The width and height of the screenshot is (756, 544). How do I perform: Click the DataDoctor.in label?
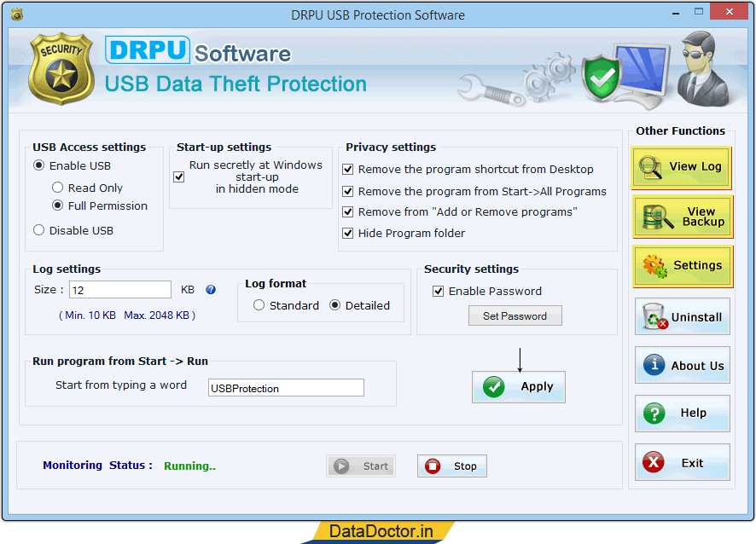click(381, 531)
